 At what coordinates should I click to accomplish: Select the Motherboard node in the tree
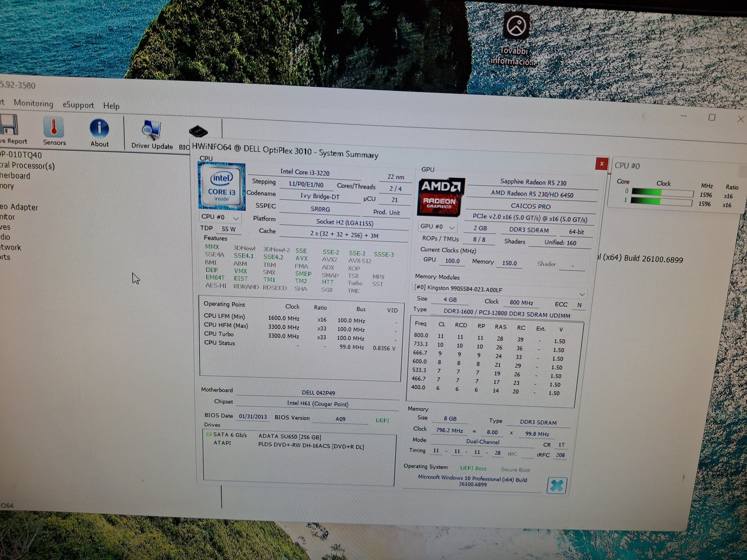click(15, 176)
